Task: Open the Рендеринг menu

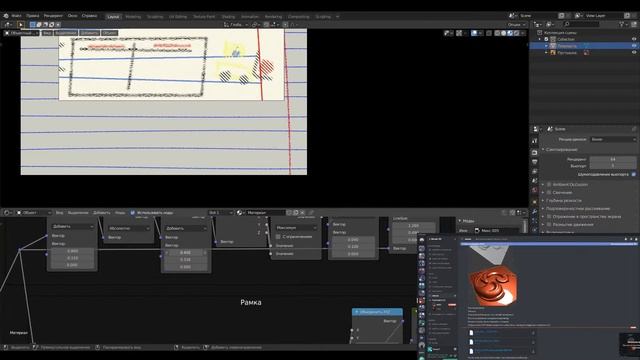Action: point(53,16)
